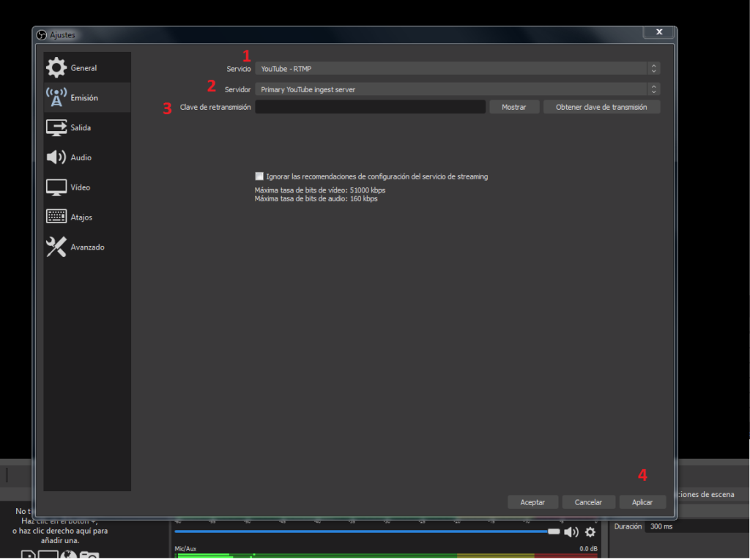
Task: Click Cancelar to discard changes
Action: [x=588, y=502]
